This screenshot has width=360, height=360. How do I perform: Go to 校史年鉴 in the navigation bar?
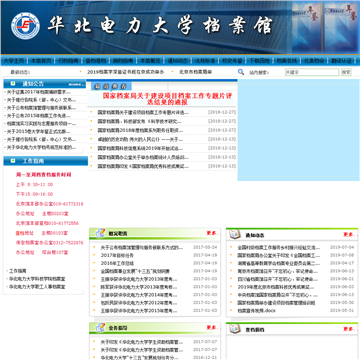pos(232,61)
